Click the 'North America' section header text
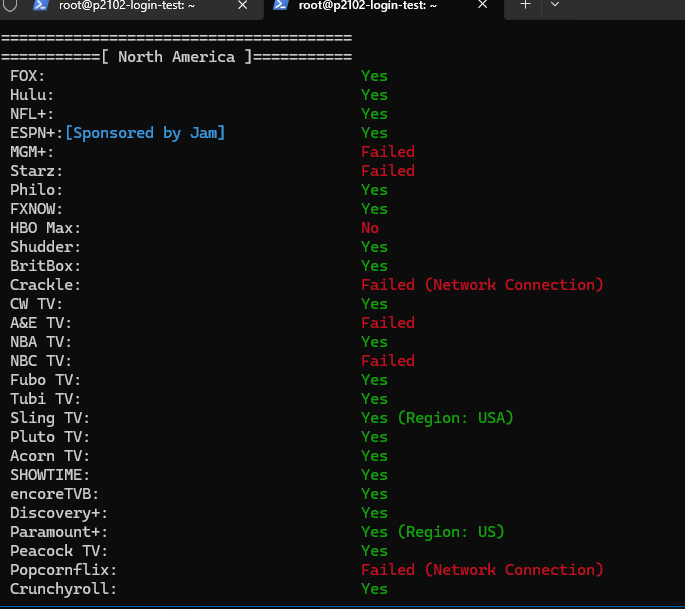This screenshot has height=609, width=685. tap(176, 57)
